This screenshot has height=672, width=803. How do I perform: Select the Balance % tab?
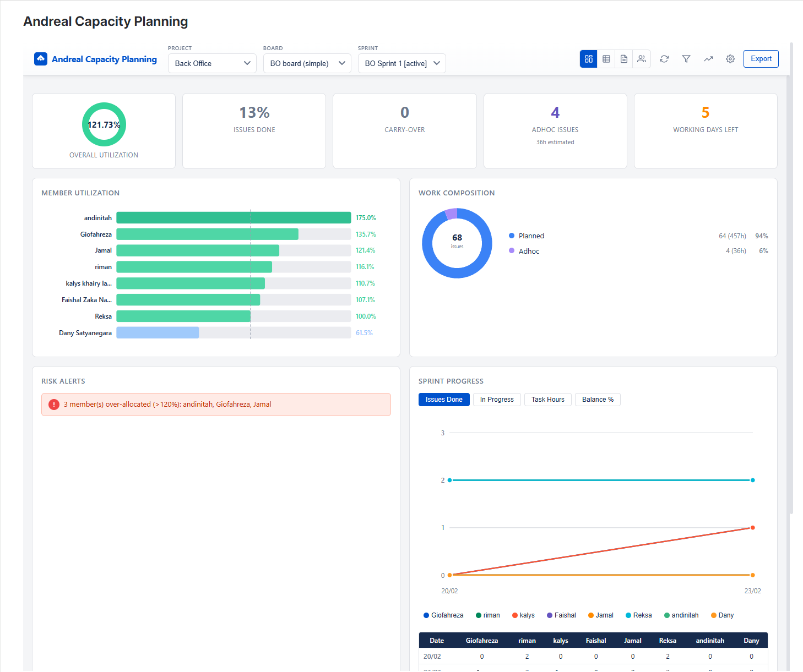(598, 399)
